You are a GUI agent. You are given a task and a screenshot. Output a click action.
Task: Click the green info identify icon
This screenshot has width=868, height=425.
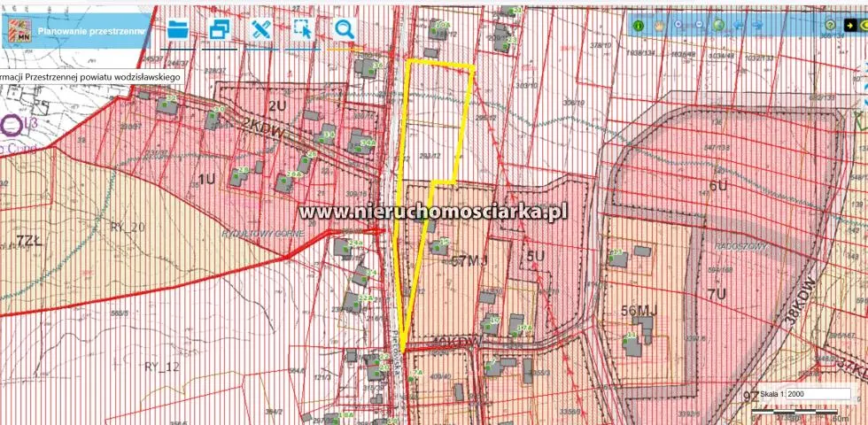(638, 26)
